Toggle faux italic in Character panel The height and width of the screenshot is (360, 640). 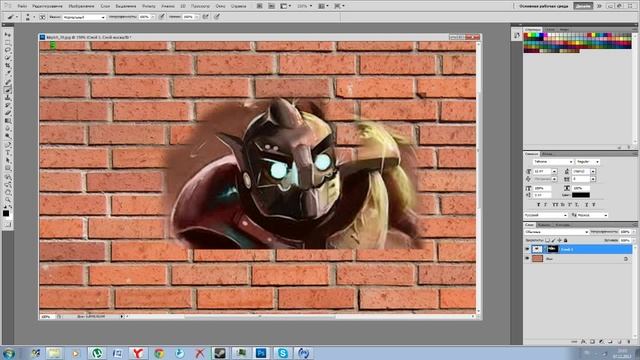(546, 204)
